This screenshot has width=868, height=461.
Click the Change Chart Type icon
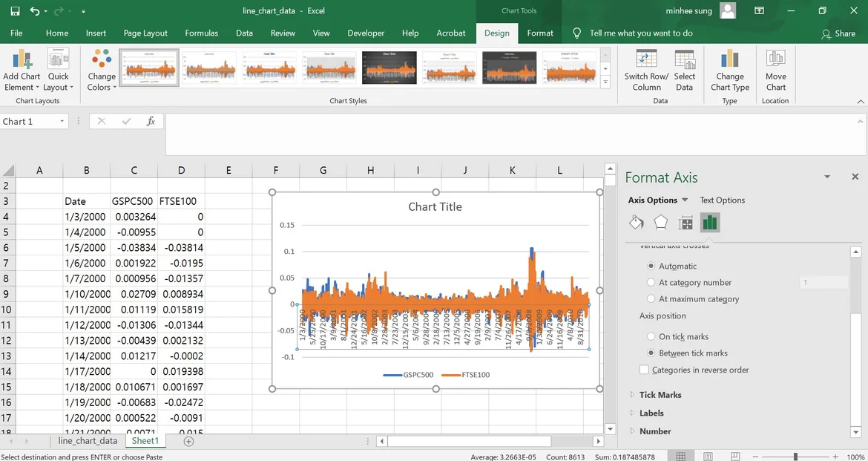point(730,59)
